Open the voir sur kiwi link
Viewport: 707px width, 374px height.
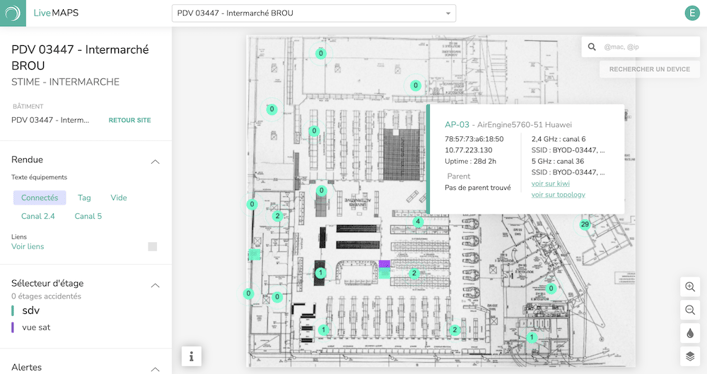550,183
